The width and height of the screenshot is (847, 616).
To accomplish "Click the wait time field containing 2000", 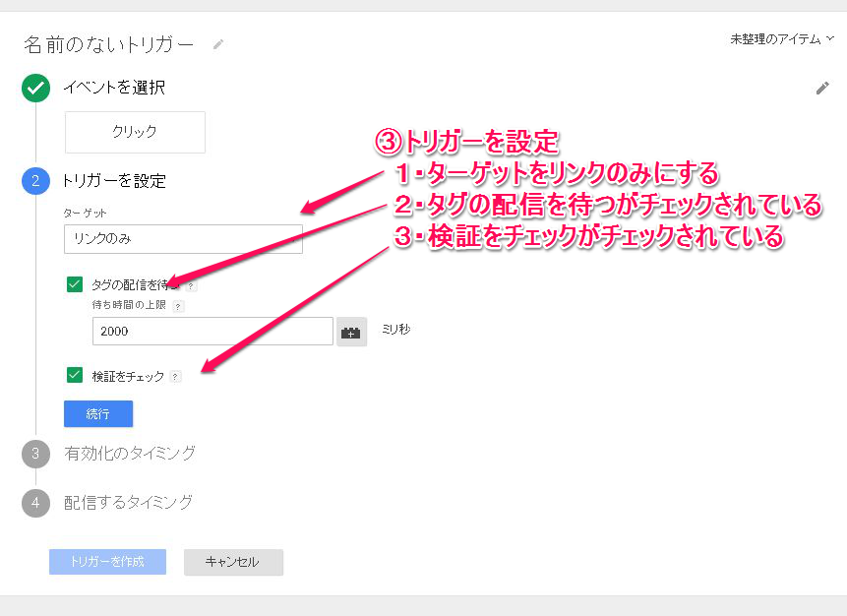I will [212, 332].
